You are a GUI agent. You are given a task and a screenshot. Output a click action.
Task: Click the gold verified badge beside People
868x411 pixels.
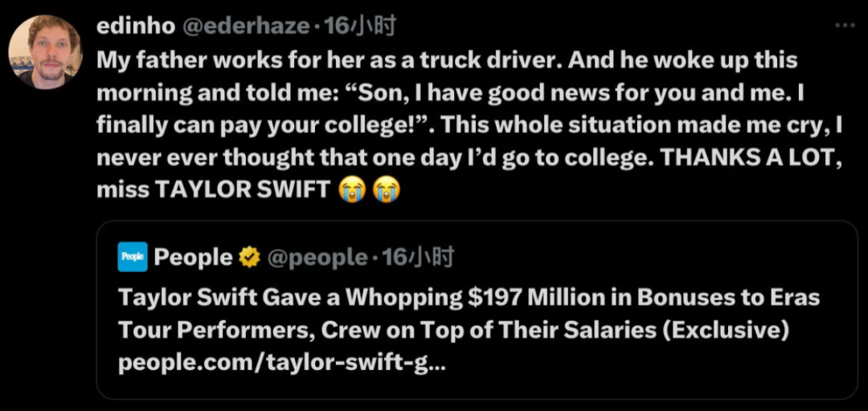point(249,257)
